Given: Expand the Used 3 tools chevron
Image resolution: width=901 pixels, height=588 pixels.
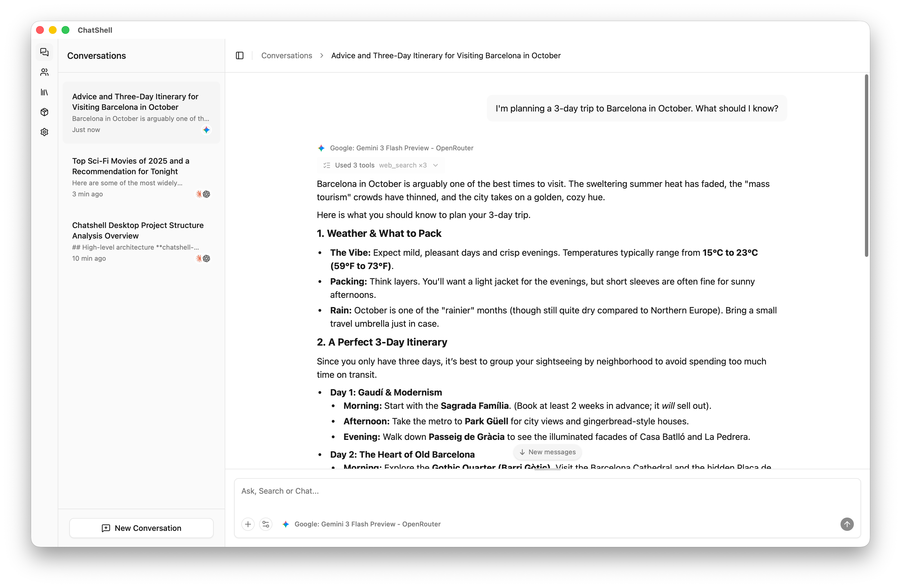Looking at the screenshot, I should coord(436,165).
